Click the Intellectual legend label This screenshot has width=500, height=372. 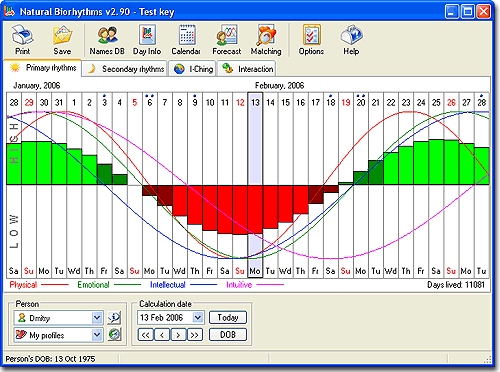click(168, 285)
